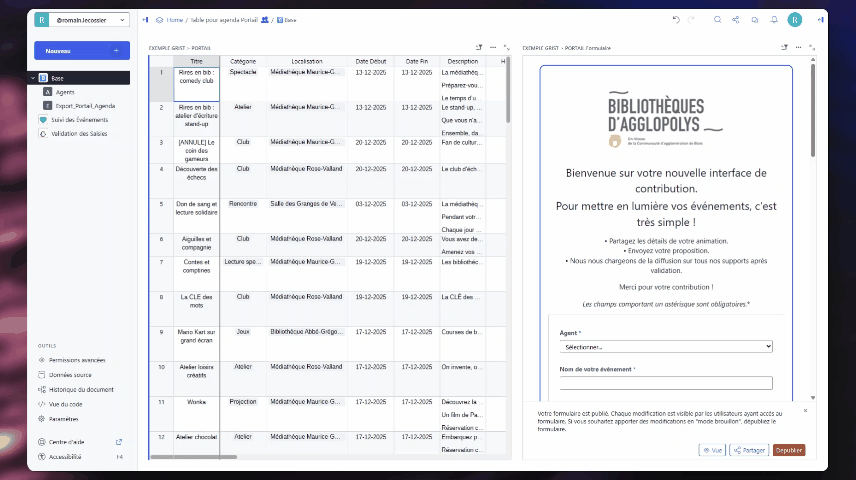Open the comments discussion icon

click(x=755, y=19)
